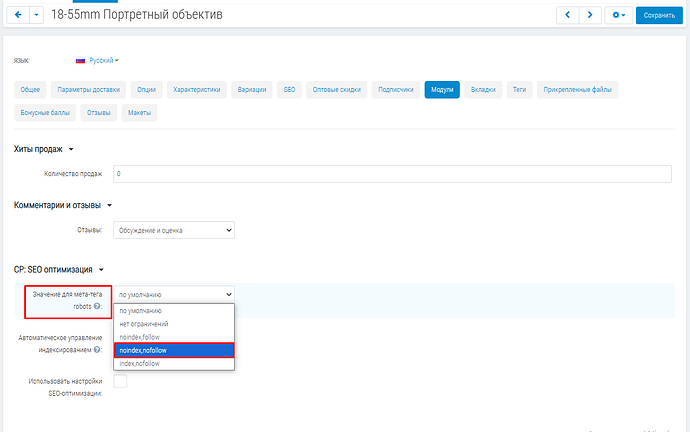This screenshot has height=432, width=690.
Task: Click the Russian flag icon
Action: pos(80,61)
